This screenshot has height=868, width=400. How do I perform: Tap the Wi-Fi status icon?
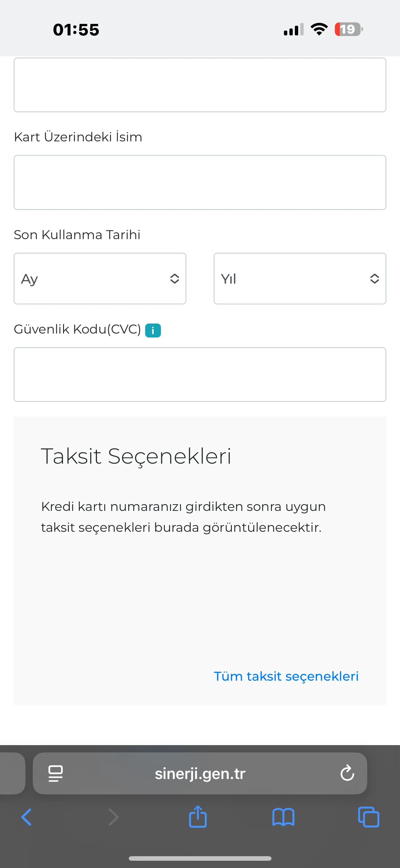tap(319, 29)
